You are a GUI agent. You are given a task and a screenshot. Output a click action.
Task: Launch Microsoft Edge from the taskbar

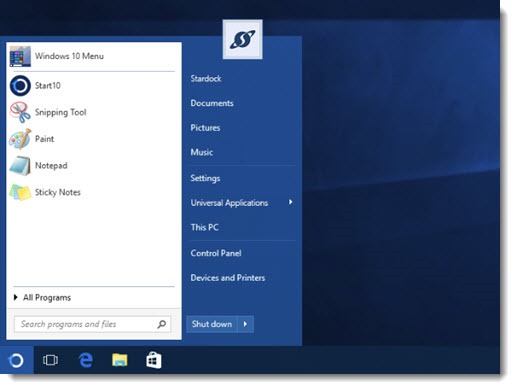click(86, 360)
